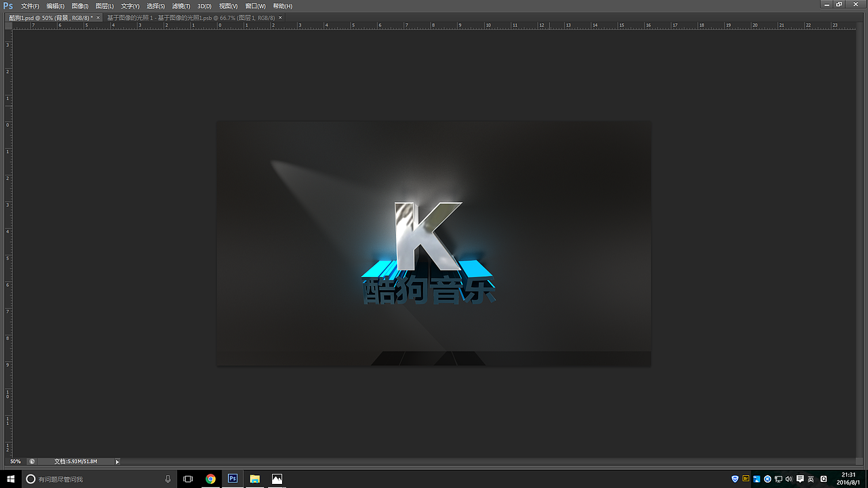Click the 英 input method indicator

pos(811,479)
